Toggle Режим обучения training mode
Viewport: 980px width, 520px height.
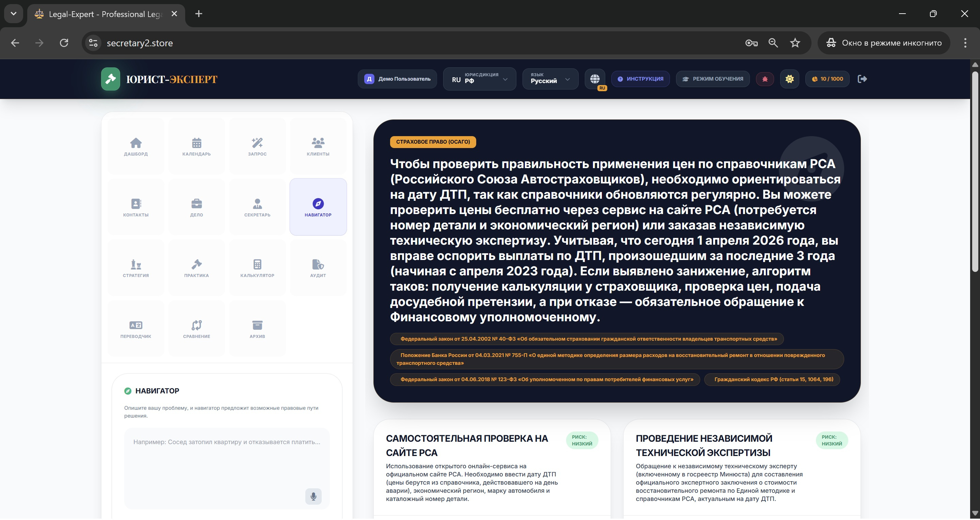[712, 79]
